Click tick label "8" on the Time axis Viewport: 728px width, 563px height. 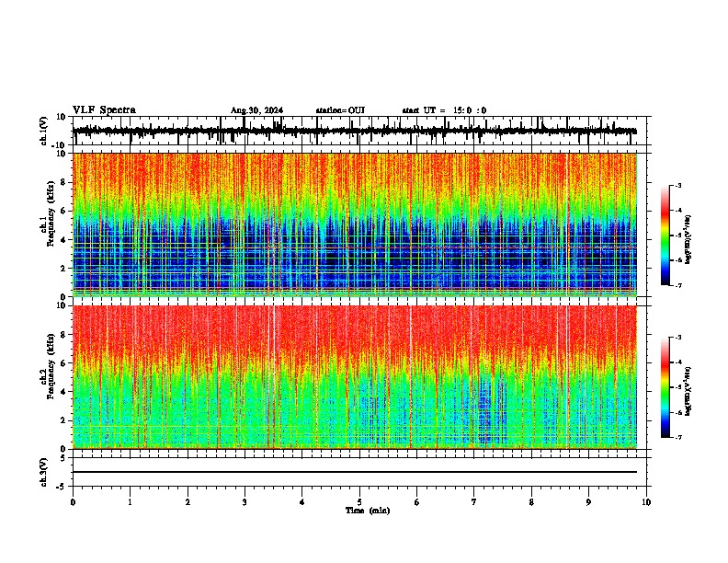click(531, 502)
